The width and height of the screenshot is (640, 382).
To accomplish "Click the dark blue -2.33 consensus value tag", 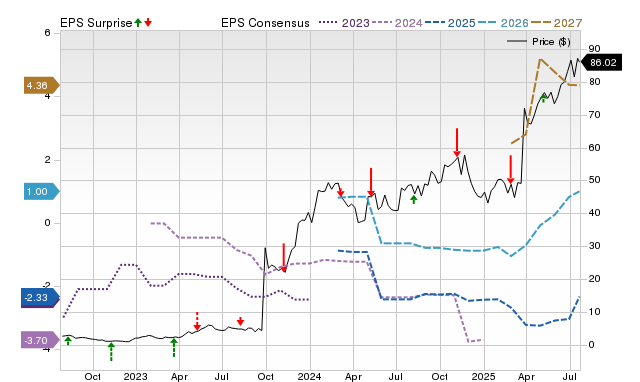I will coord(40,297).
